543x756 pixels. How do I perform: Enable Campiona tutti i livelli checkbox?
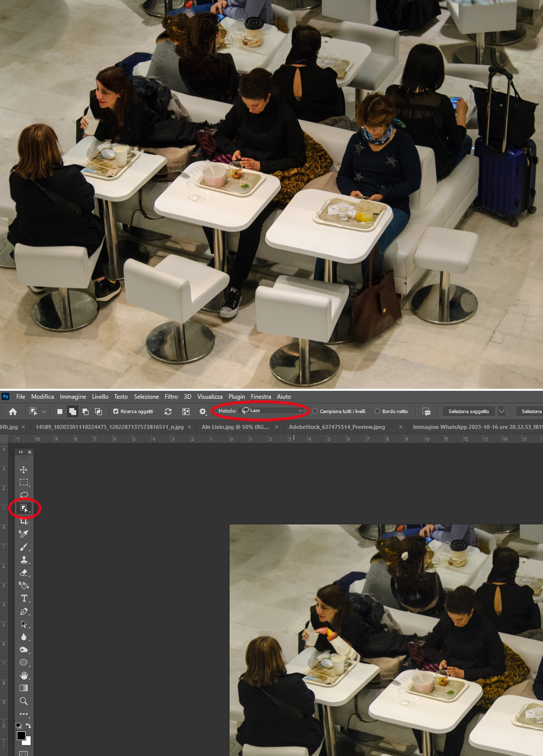pos(315,411)
